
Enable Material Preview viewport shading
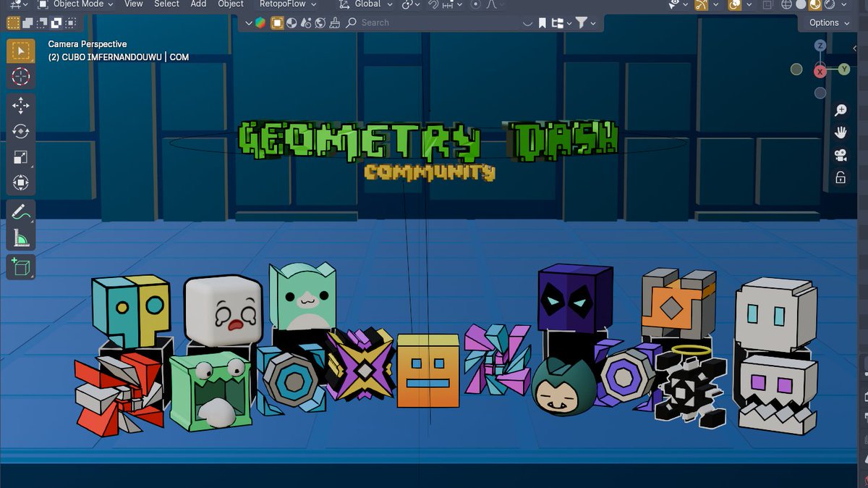click(x=814, y=5)
